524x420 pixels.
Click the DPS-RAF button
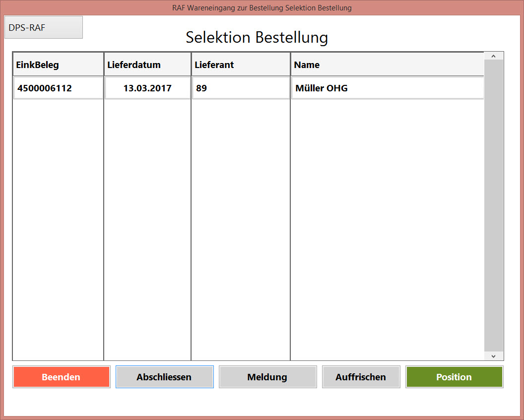[43, 27]
